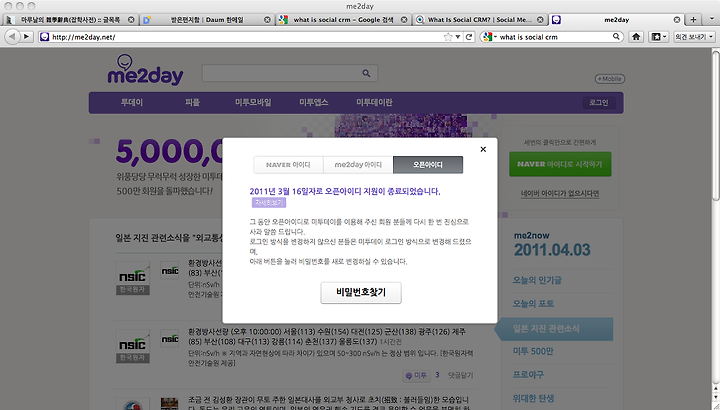Click NAVER 아이디로 시작하기 green button
The image size is (720, 410).
pyautogui.click(x=560, y=164)
